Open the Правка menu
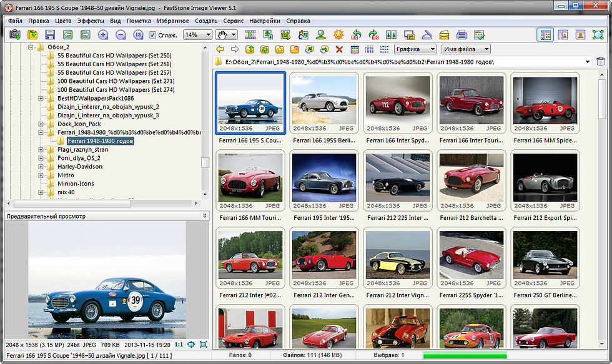The image size is (612, 364). click(x=39, y=21)
